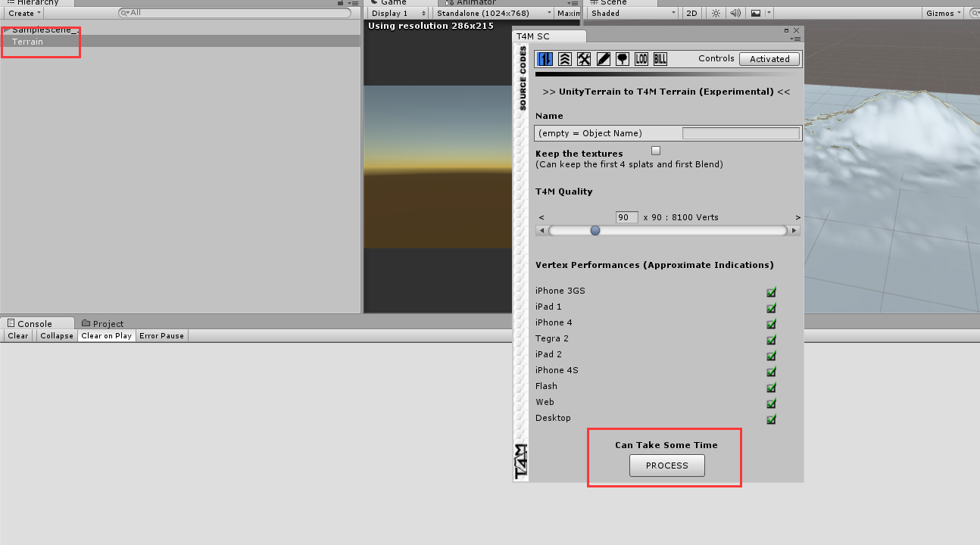Switch to the Console tab

[x=38, y=323]
